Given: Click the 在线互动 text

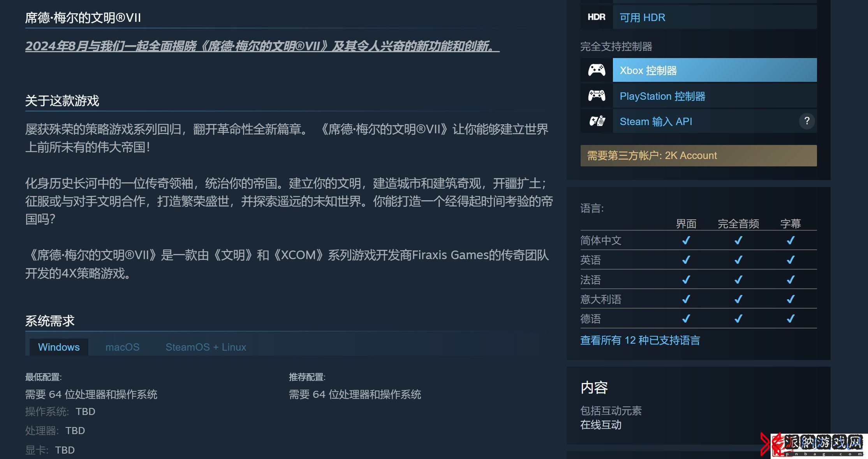Looking at the screenshot, I should point(601,425).
